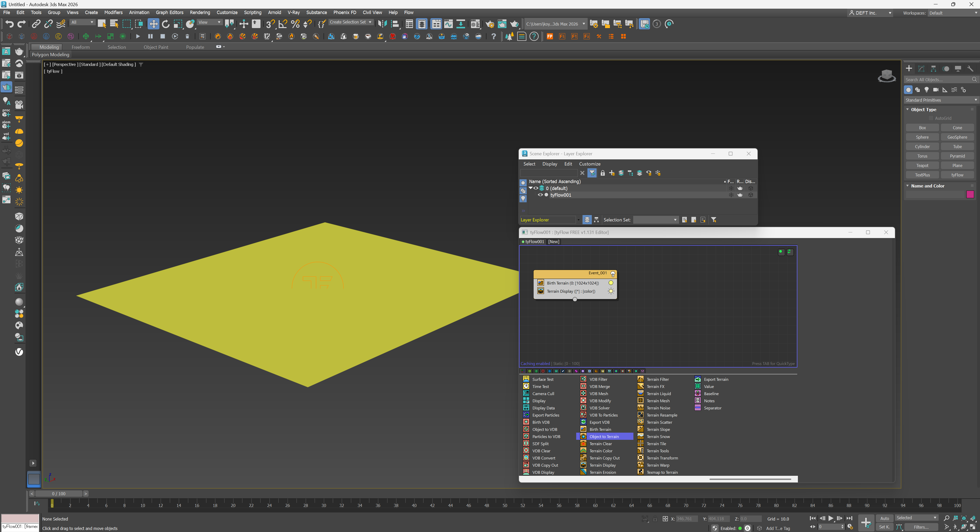The image size is (980, 532).
Task: Click the Undo arrow icon
Action: (x=9, y=24)
